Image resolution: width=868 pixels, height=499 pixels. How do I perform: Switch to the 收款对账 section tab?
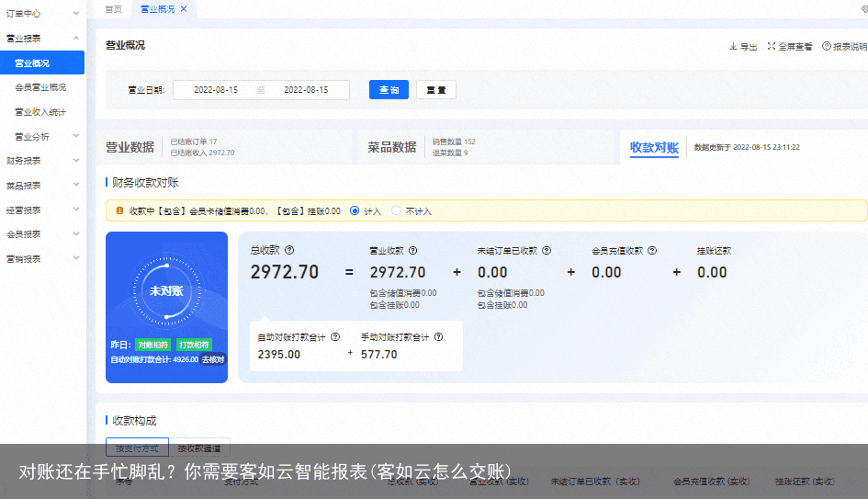[x=654, y=147]
